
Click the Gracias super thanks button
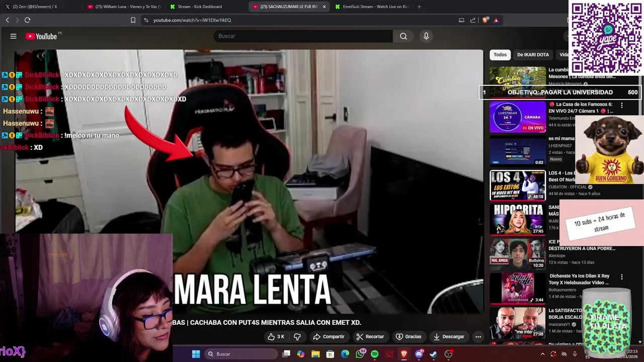(x=409, y=336)
